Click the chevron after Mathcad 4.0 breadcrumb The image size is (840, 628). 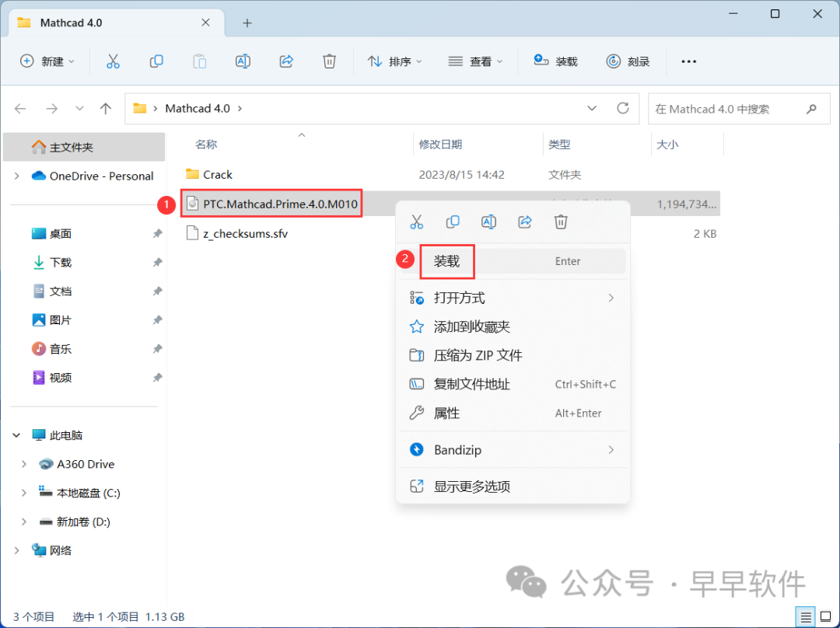point(240,109)
